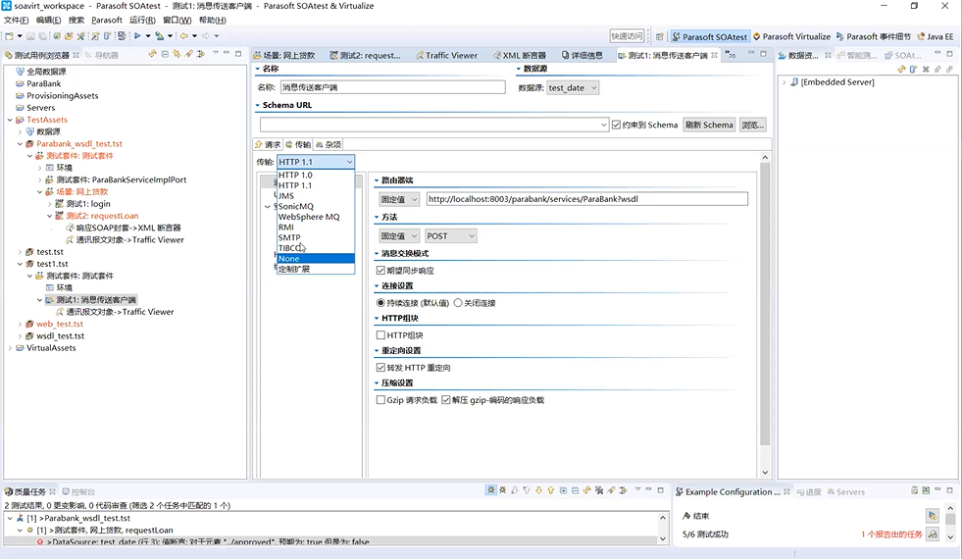
Task: Click the Parasoft 事件细节 perspective button
Action: [x=874, y=37]
